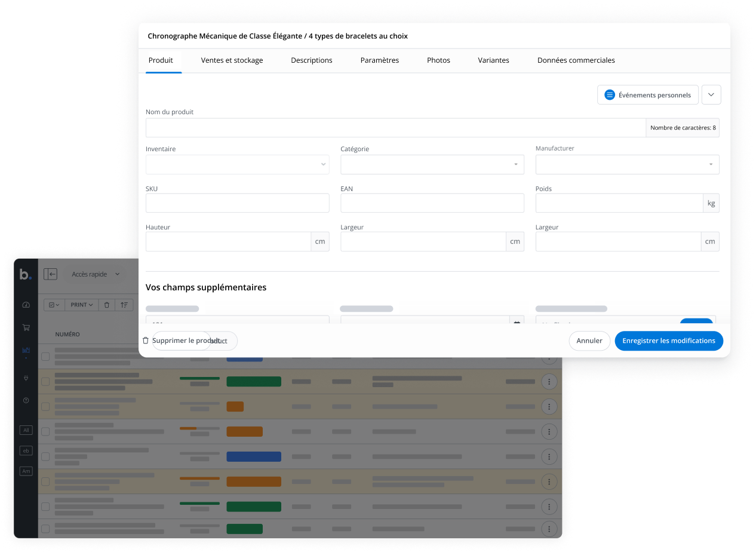Check the checkbox on the third product row

[45, 406]
